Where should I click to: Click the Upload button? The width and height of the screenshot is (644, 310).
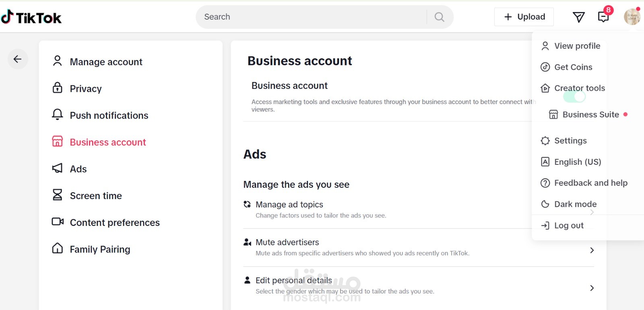(x=524, y=17)
